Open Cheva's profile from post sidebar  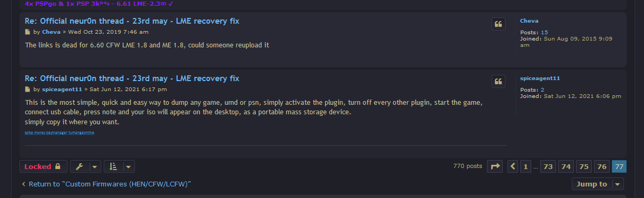(x=529, y=21)
